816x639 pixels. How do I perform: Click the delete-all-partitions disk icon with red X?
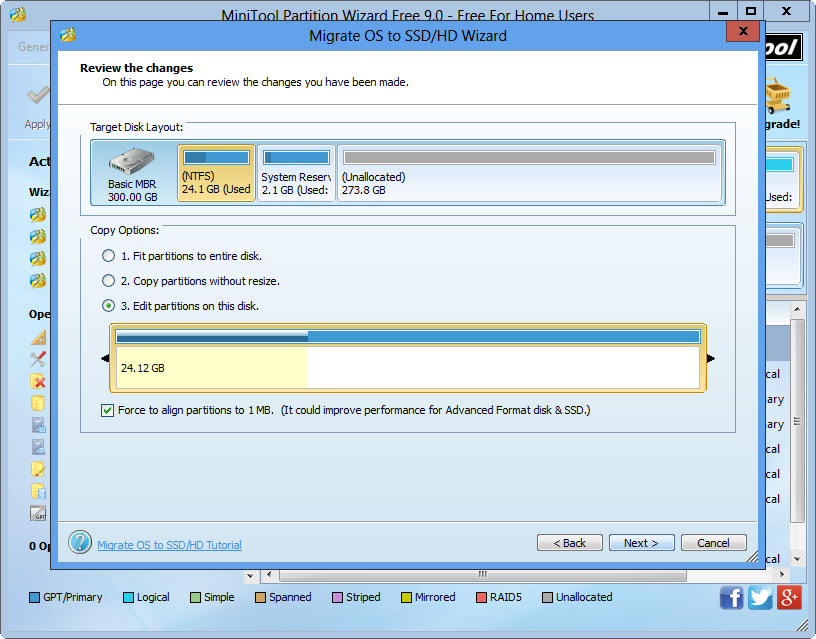38,381
